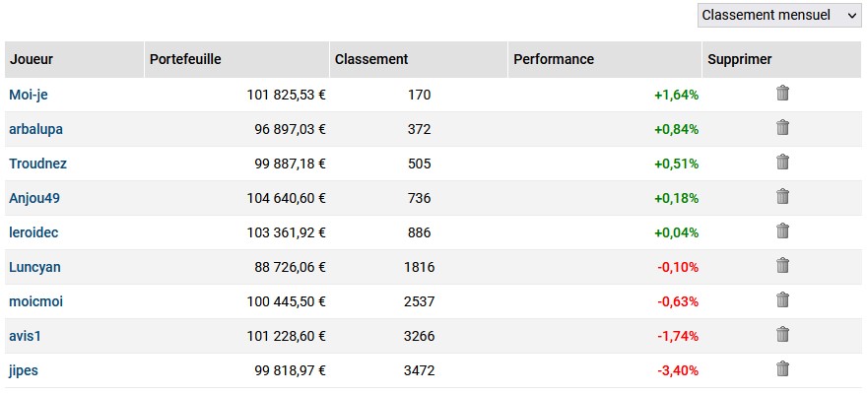Delete Anjou49 via trash icon
The height and width of the screenshot is (394, 868).
pyautogui.click(x=782, y=196)
